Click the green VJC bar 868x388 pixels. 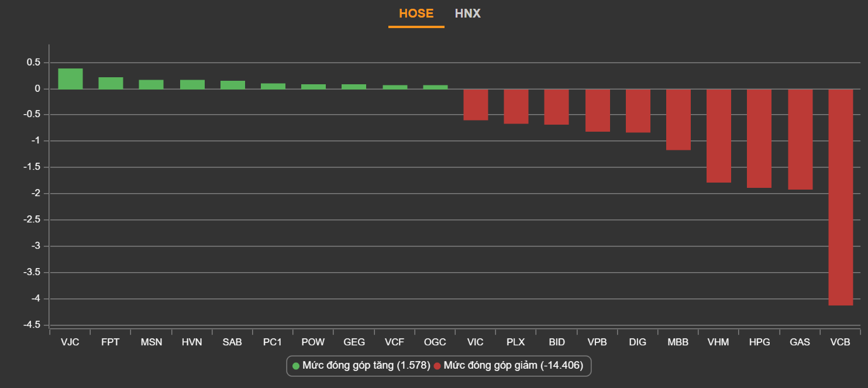click(70, 79)
